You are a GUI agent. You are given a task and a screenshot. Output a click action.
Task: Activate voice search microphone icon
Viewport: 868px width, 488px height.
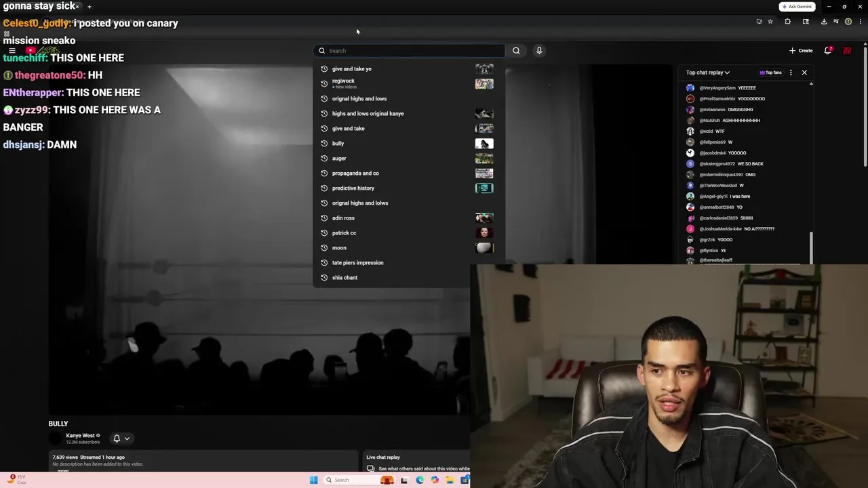(x=539, y=50)
